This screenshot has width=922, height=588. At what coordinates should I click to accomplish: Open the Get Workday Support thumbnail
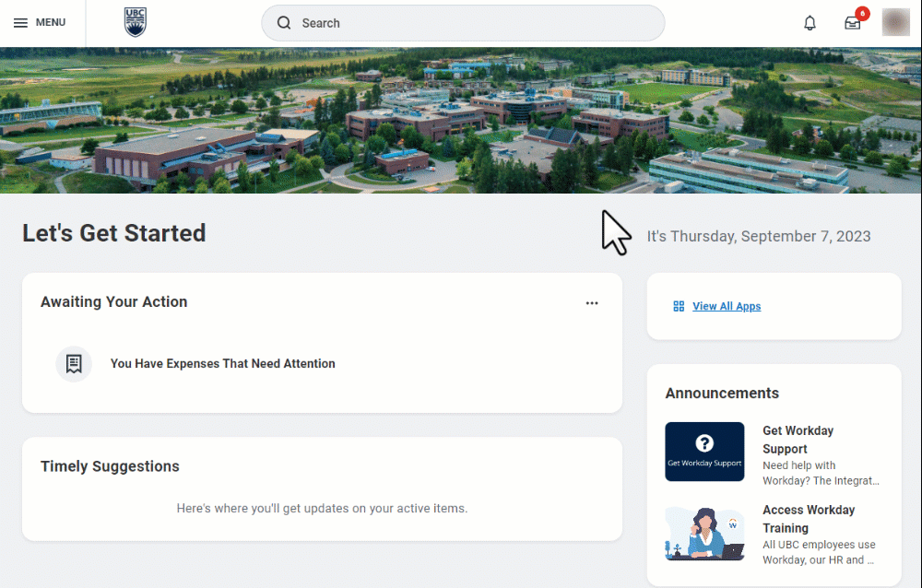pyautogui.click(x=704, y=452)
